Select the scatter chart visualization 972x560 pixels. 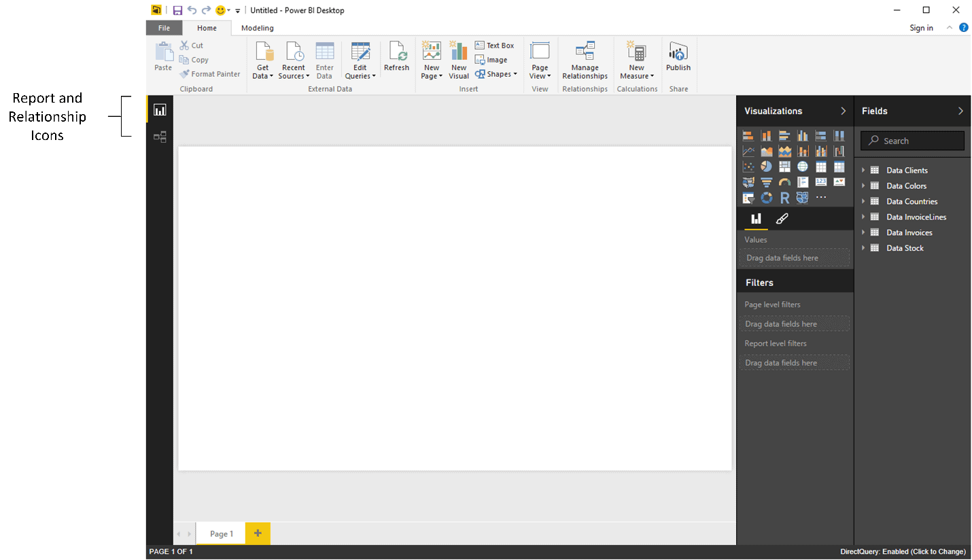coord(748,167)
